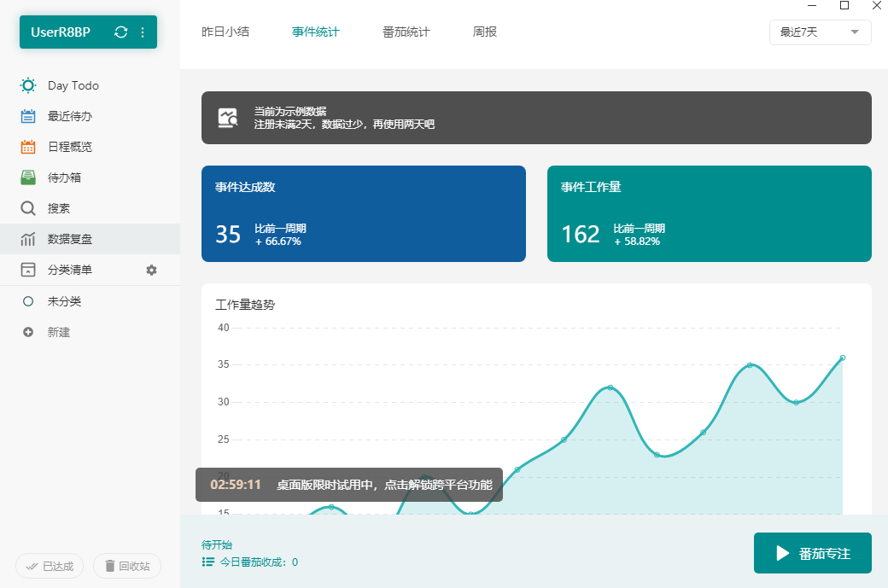Open the 待办箱 inbox icon
This screenshot has height=588, width=888.
[26, 177]
